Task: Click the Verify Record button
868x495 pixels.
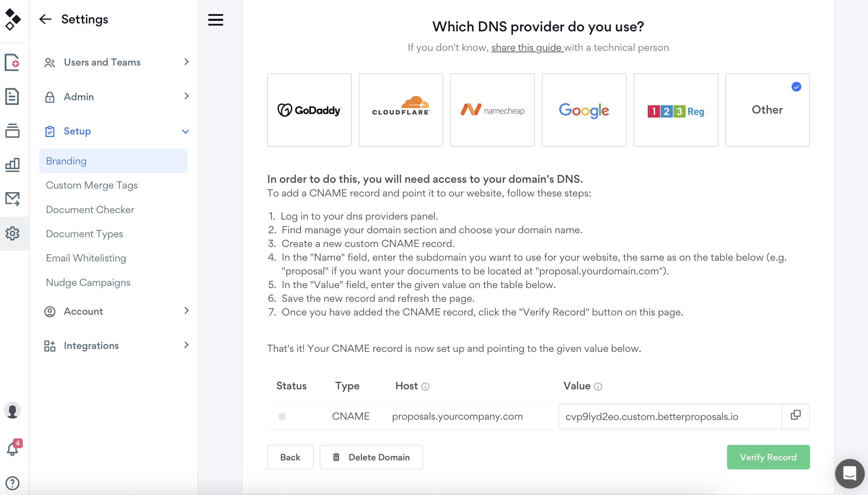Action: point(768,457)
